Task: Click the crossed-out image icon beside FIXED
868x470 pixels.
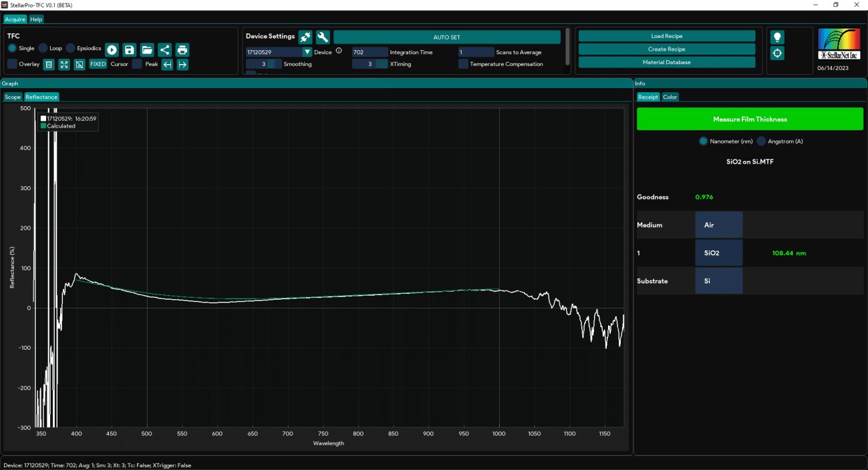Action: [79, 65]
